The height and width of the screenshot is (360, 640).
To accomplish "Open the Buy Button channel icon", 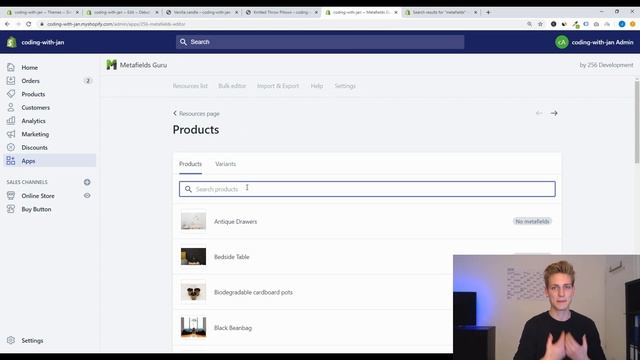I will 11,209.
